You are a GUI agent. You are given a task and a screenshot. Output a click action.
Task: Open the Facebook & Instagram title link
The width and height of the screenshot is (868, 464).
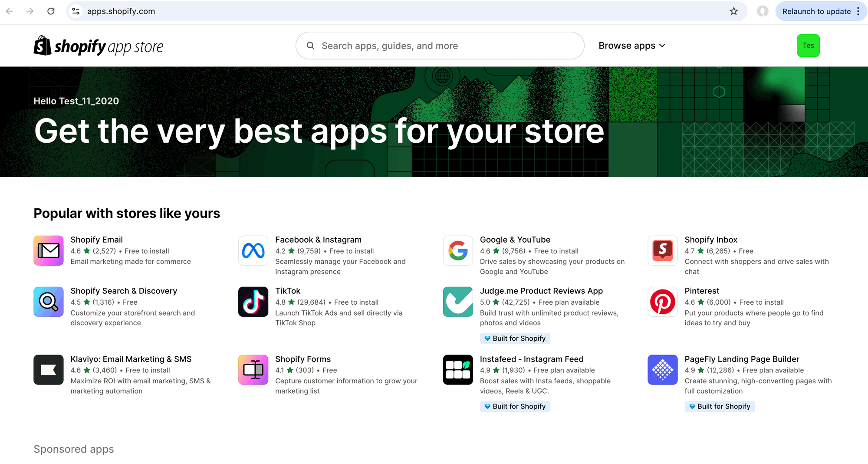point(318,240)
